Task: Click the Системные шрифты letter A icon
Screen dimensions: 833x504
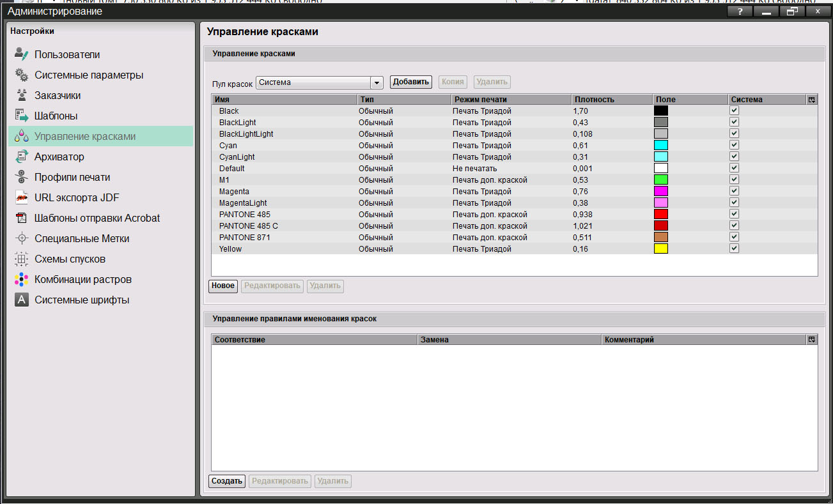Action: click(x=22, y=300)
